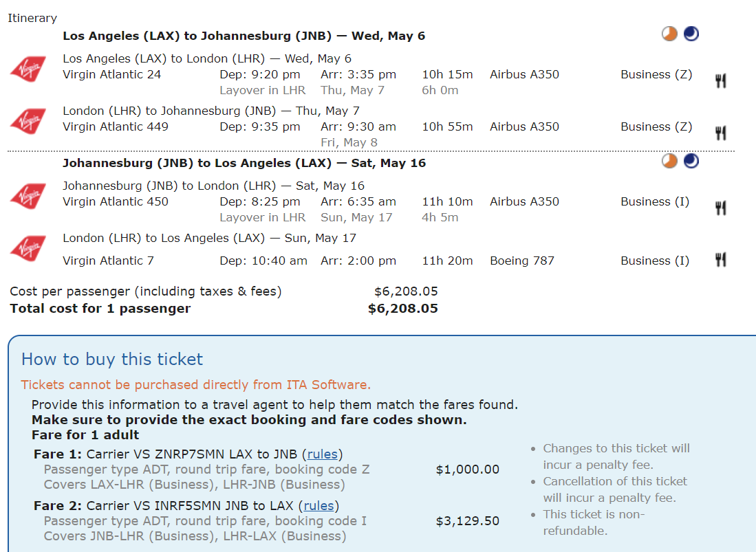Click meal icon for Virgin Atlantic 24
Image resolution: width=756 pixels, height=552 pixels.
coord(720,81)
